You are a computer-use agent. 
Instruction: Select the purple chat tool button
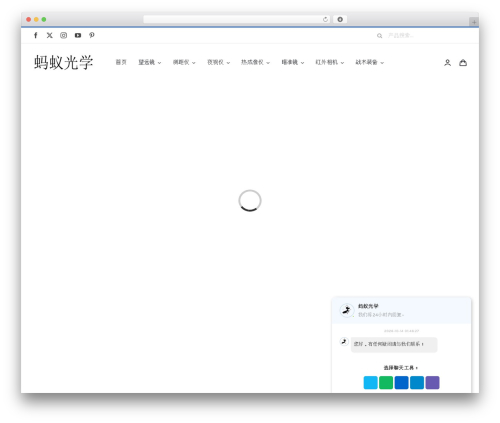[x=432, y=382]
